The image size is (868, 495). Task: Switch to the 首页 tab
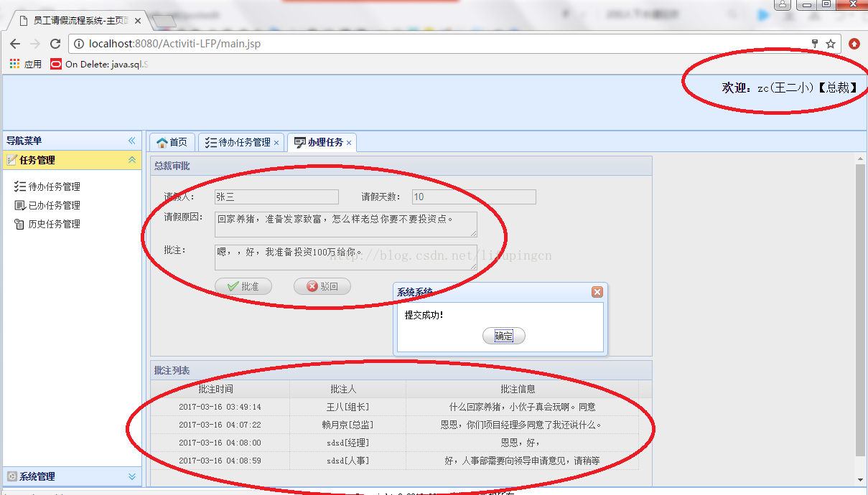tap(172, 142)
